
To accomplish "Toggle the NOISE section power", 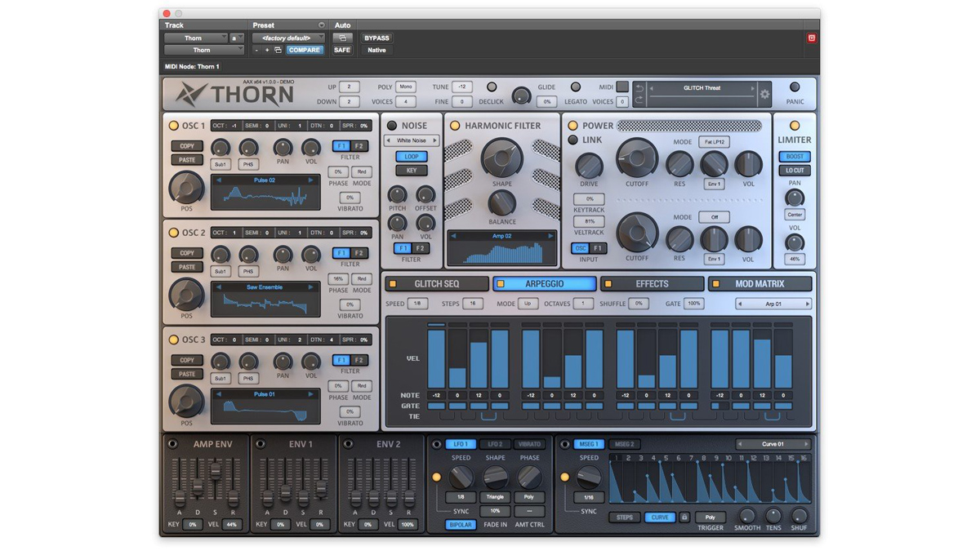I will click(392, 126).
